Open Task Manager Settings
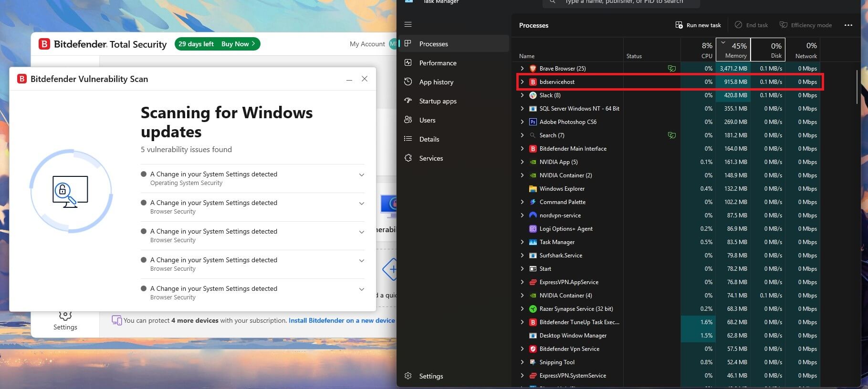The width and height of the screenshot is (868, 389). click(x=454, y=376)
